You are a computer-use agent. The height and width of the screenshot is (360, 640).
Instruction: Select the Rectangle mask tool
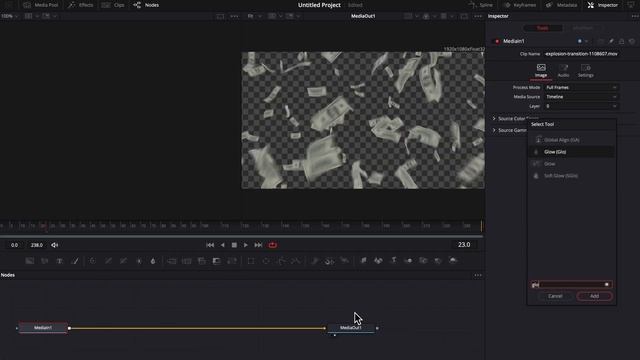click(251, 261)
